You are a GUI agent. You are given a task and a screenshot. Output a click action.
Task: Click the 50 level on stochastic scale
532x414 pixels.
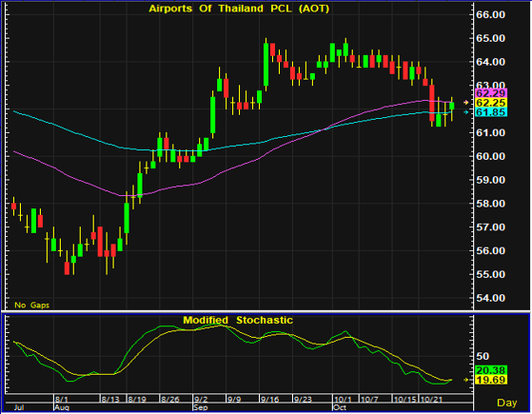pyautogui.click(x=483, y=356)
